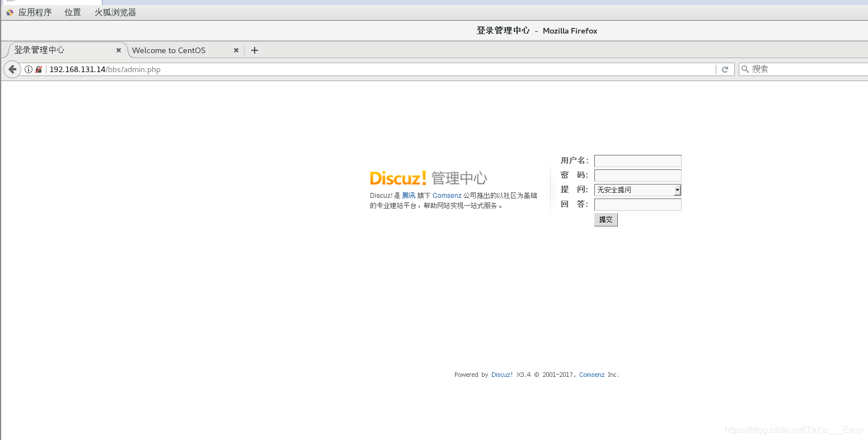
Task: Open a new tab with plus button
Action: click(255, 50)
